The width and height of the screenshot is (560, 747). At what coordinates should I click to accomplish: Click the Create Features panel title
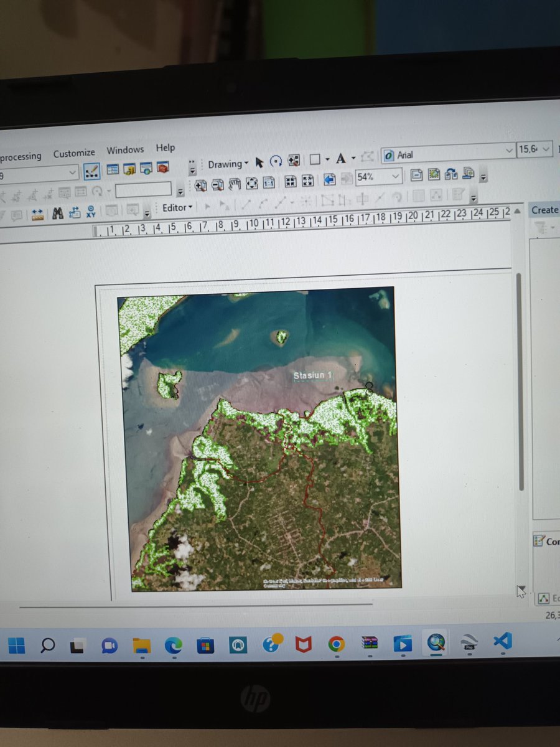coord(545,210)
